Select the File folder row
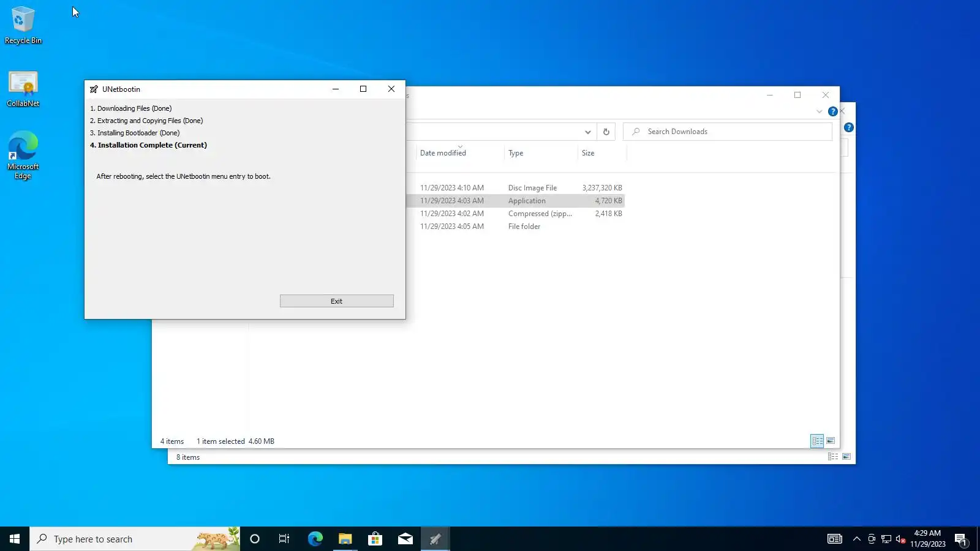Viewport: 980px width, 551px height. 515,227
